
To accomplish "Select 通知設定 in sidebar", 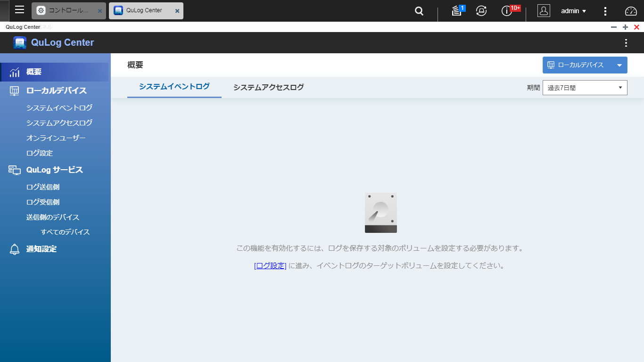I will 41,249.
